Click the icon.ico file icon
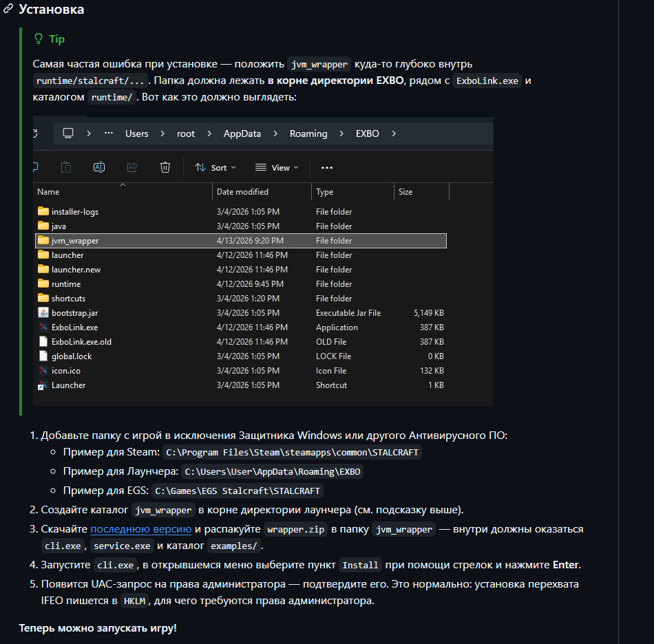 43,370
